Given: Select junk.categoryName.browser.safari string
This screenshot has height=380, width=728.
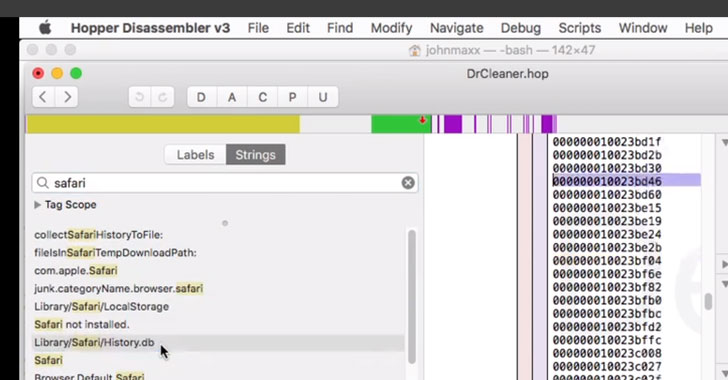Looking at the screenshot, I should pyautogui.click(x=118, y=288).
